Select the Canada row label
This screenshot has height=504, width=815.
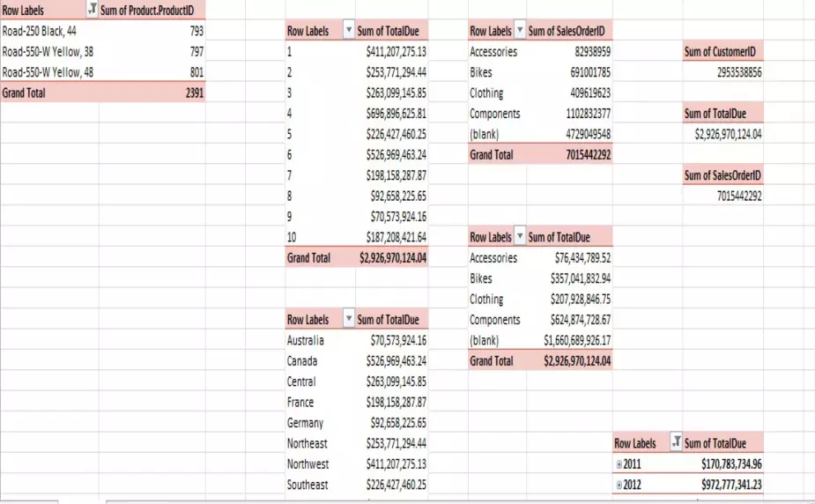(301, 361)
